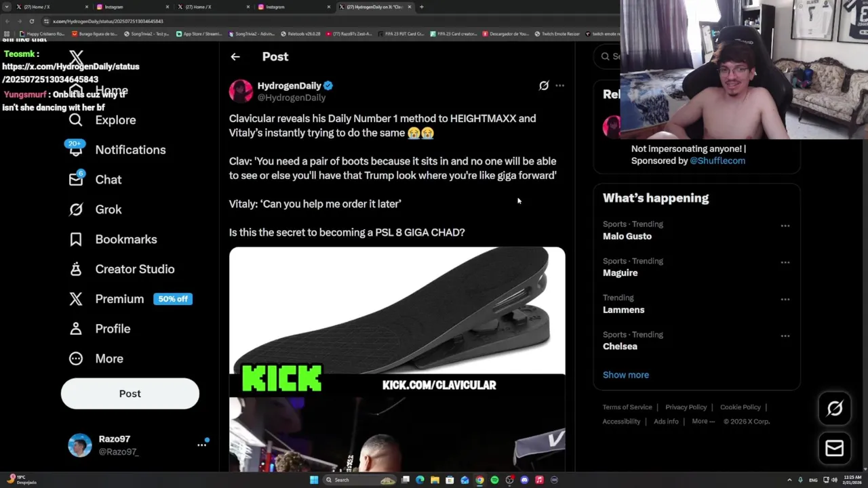This screenshot has height=488, width=868.
Task: Open a new browser tab
Action: coord(422,7)
